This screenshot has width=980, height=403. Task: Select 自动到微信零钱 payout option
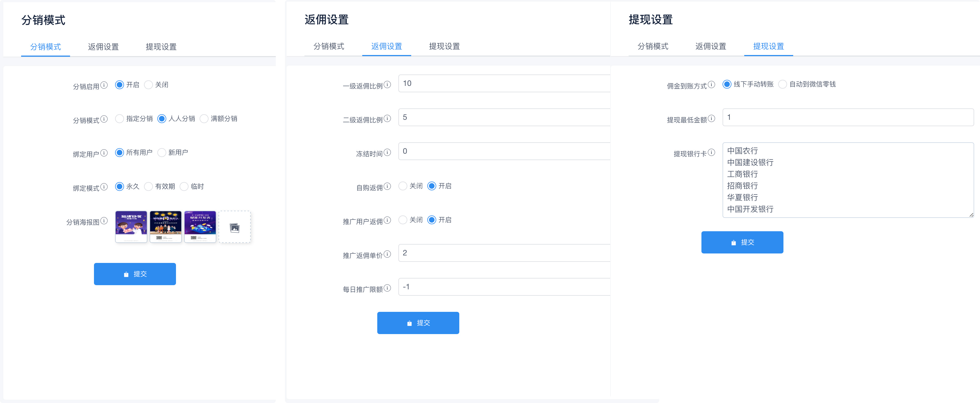click(x=782, y=84)
